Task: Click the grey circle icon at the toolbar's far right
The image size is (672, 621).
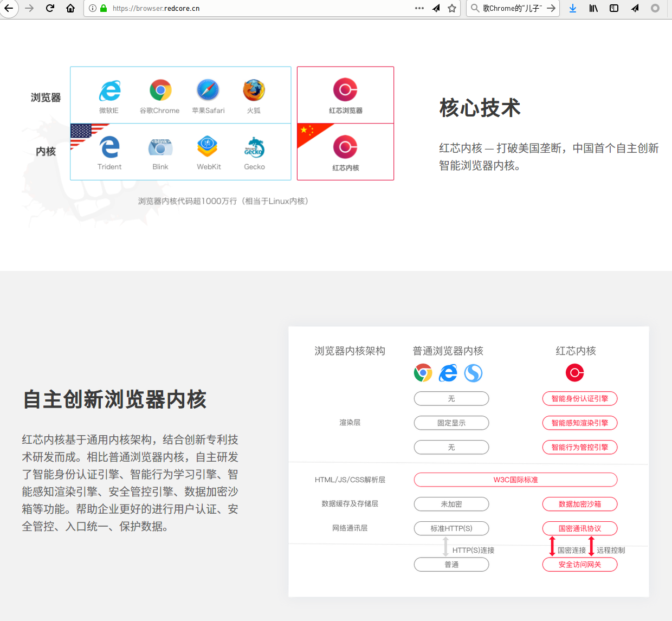Action: pyautogui.click(x=655, y=8)
